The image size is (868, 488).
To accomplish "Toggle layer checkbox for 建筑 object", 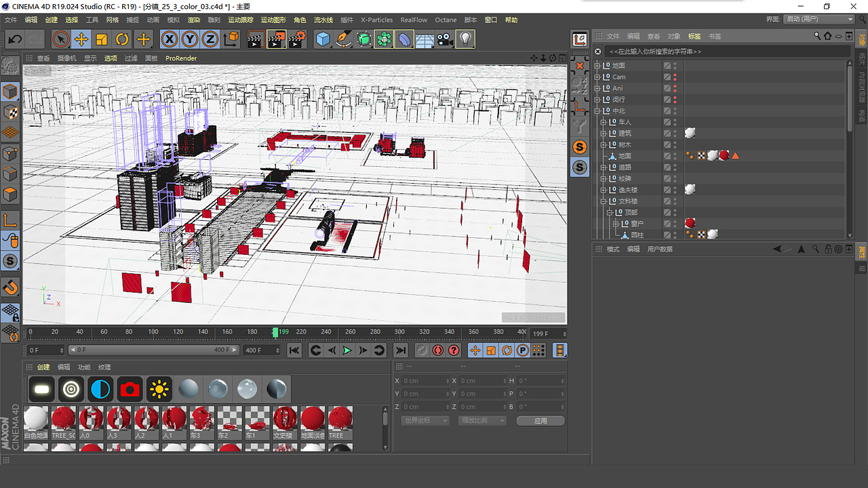I will click(667, 134).
